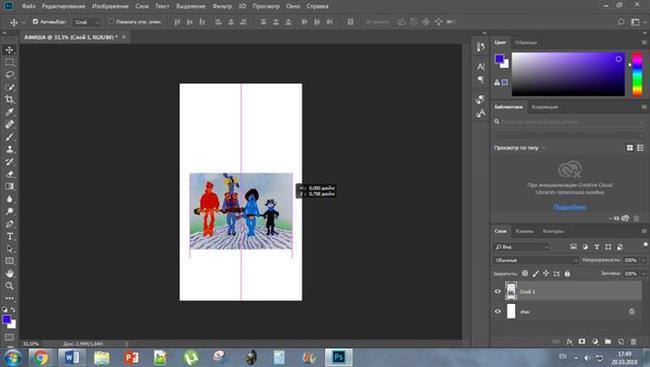Viewport: 650px width, 367px height.
Task: Open the layer opacity dropdown arrow
Action: [643, 260]
